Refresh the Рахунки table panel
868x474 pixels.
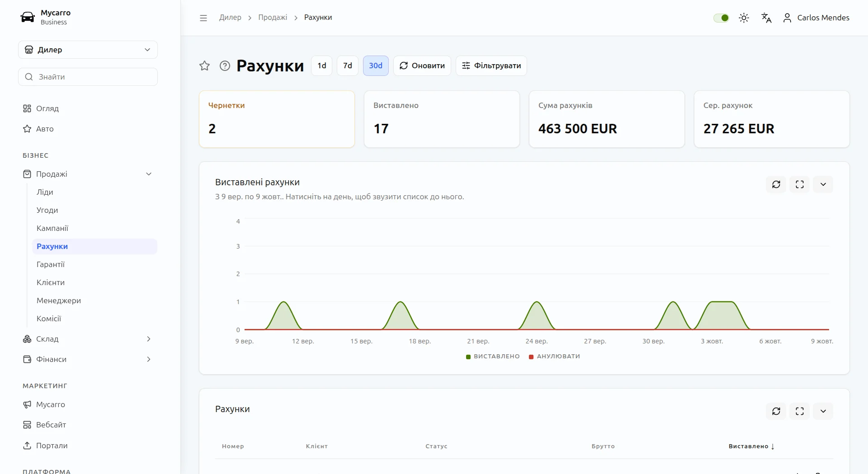776,411
